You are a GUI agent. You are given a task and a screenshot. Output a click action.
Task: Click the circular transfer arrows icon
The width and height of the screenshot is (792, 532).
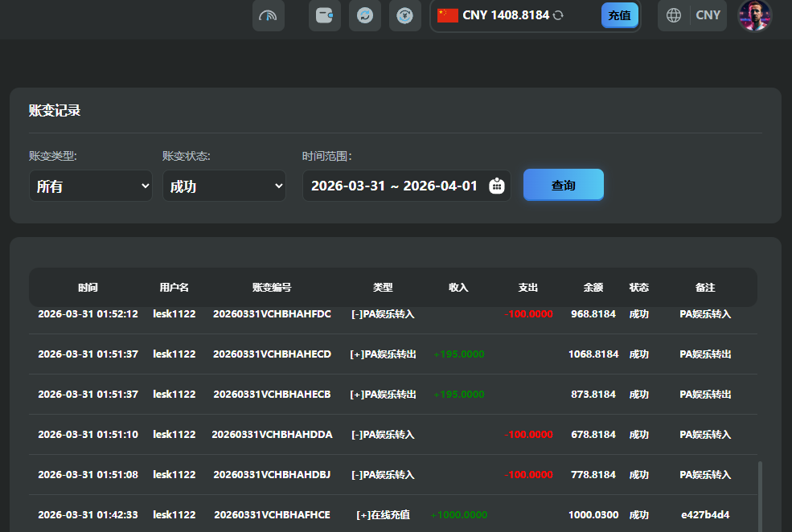365,15
